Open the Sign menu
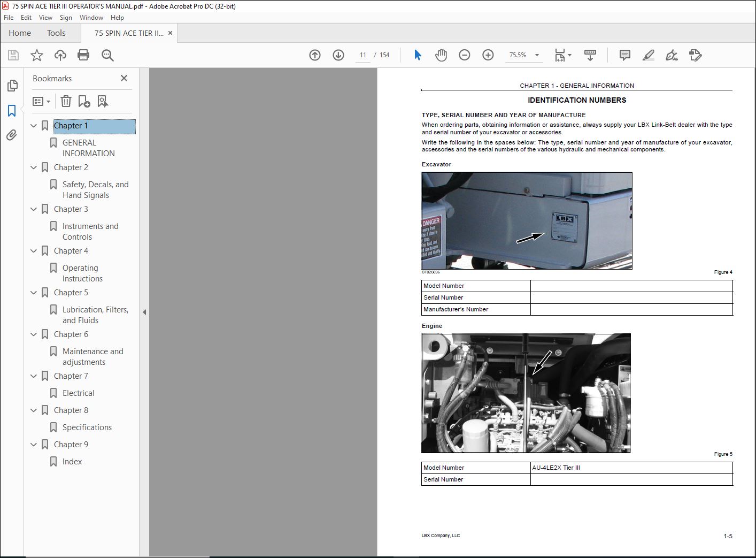Viewport: 756px width, 558px height. [x=66, y=18]
